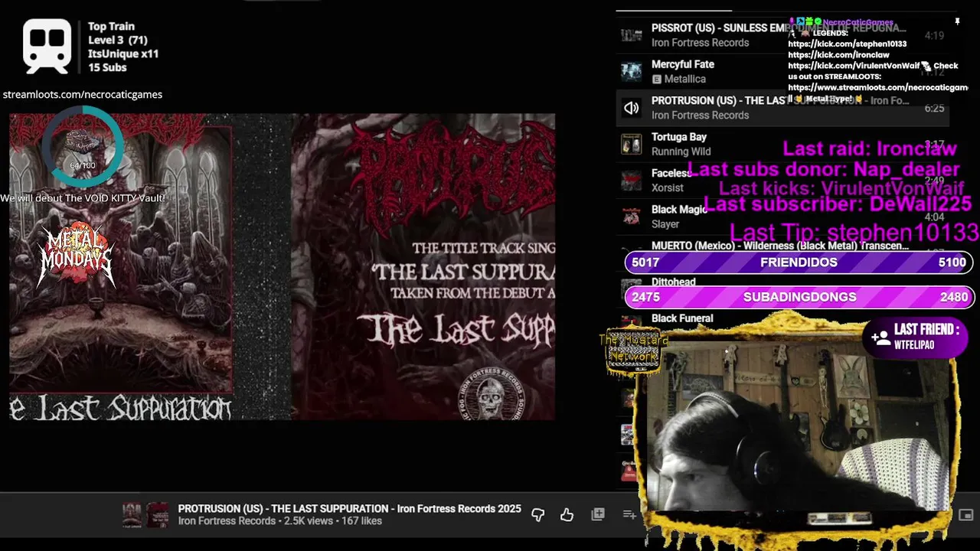
Task: Open Iron Fortress Records under PISSROT row
Action: [x=701, y=43]
